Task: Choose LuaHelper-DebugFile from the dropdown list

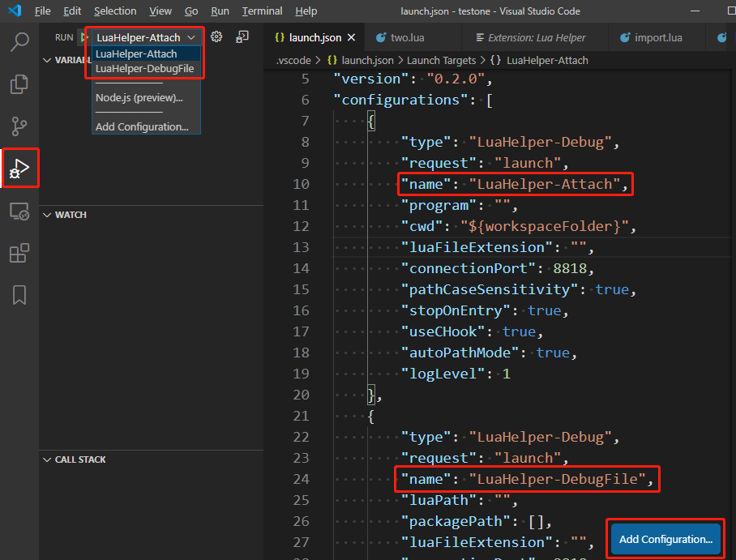Action: click(147, 69)
